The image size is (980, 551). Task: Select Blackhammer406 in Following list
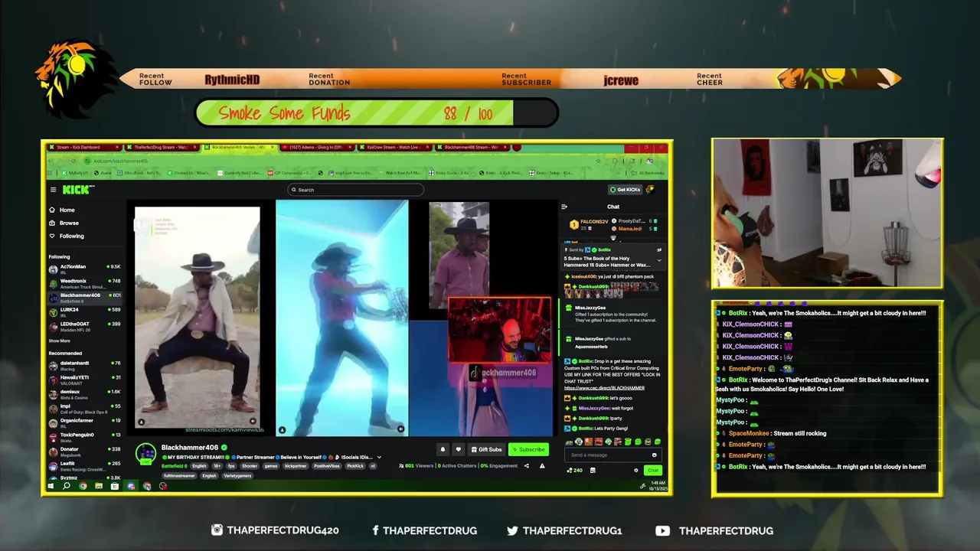coord(84,298)
